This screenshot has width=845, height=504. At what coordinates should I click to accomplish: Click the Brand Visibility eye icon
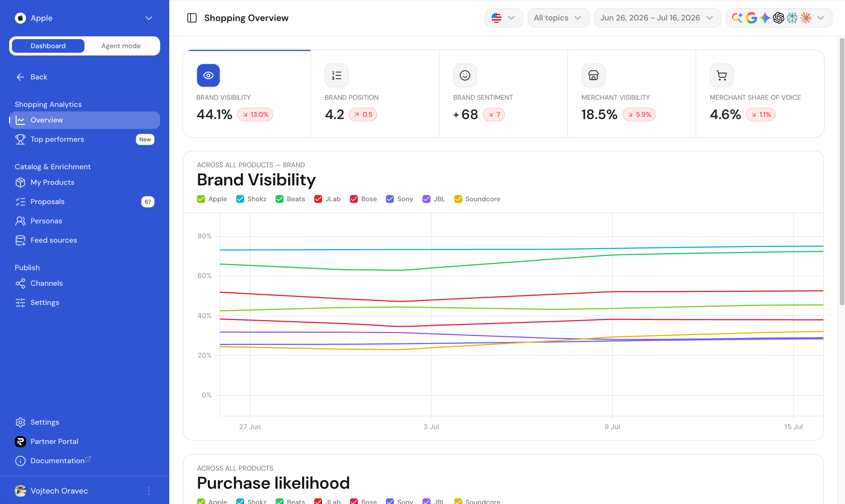pyautogui.click(x=208, y=75)
